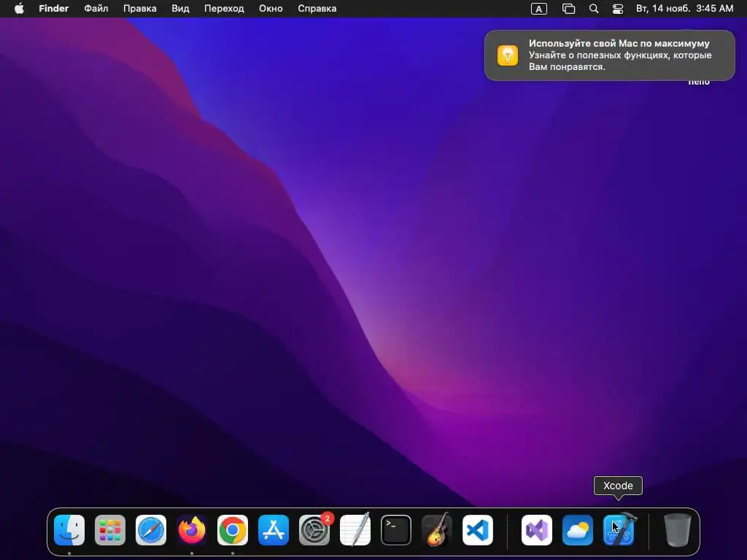Click the overlapping-windows icon in the menu bar
This screenshot has height=560, width=747.
click(x=568, y=9)
